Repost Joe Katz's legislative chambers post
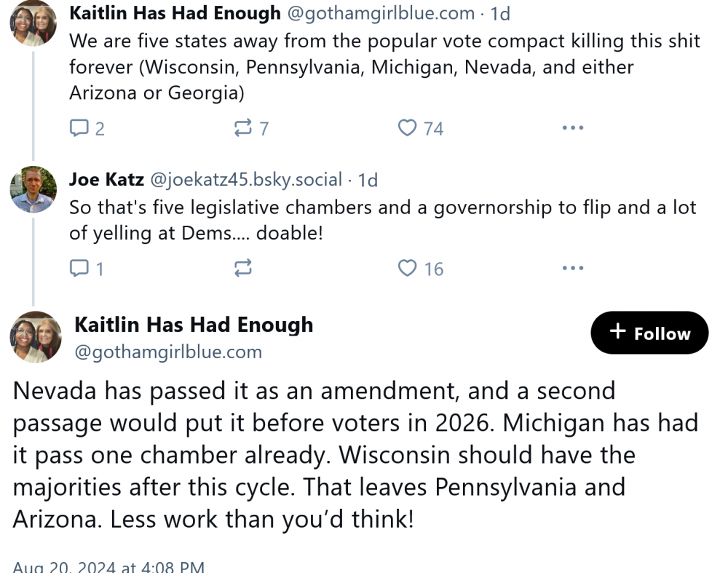 coord(243,269)
